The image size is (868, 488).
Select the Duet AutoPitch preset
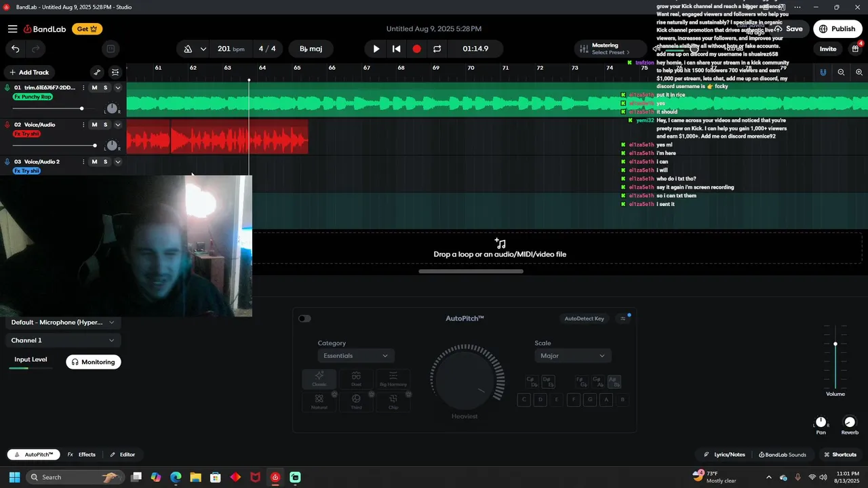point(356,379)
